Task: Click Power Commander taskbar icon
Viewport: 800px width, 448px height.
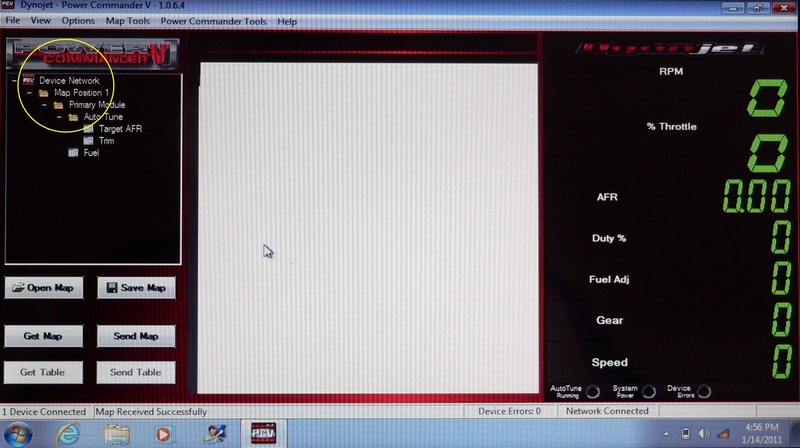Action: (262, 433)
